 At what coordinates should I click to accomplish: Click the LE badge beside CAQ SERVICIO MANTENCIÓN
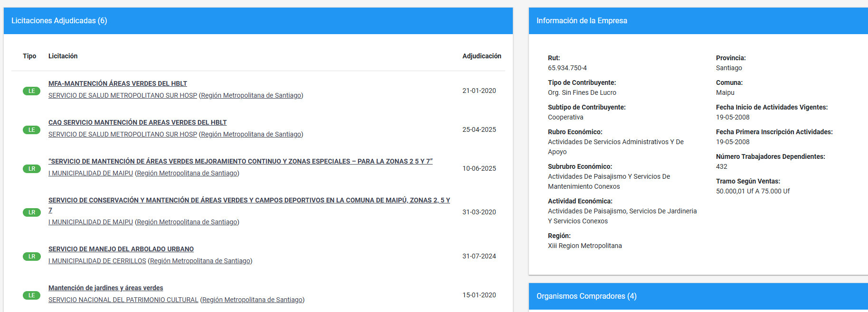[x=31, y=130]
